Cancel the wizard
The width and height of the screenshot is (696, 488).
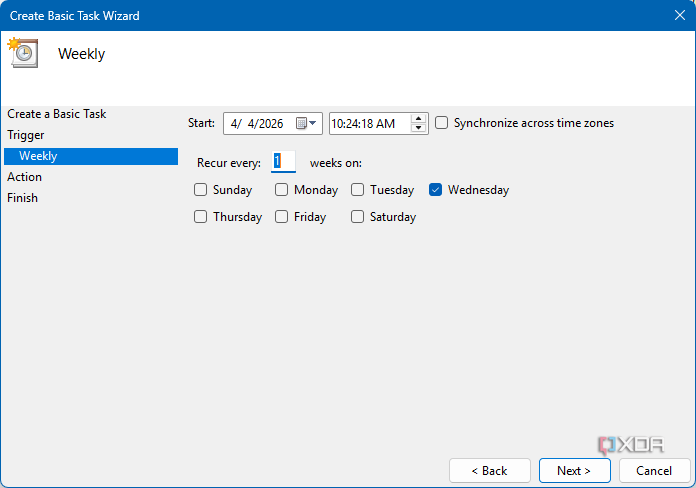point(654,470)
